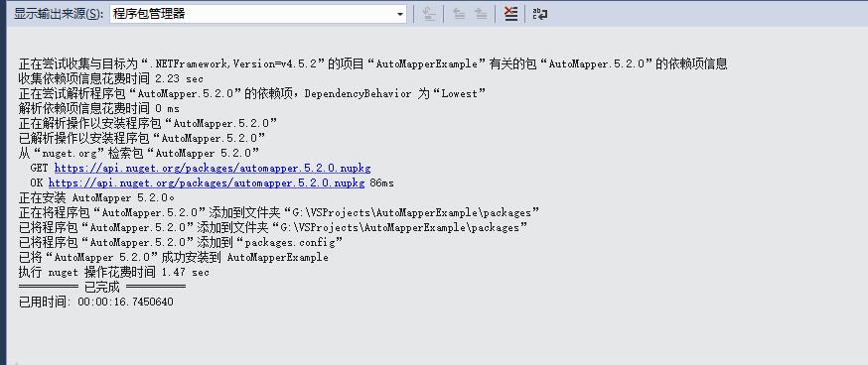Click the 执行 nuget 操作花费时间 line
The image size is (868, 365).
tap(114, 272)
